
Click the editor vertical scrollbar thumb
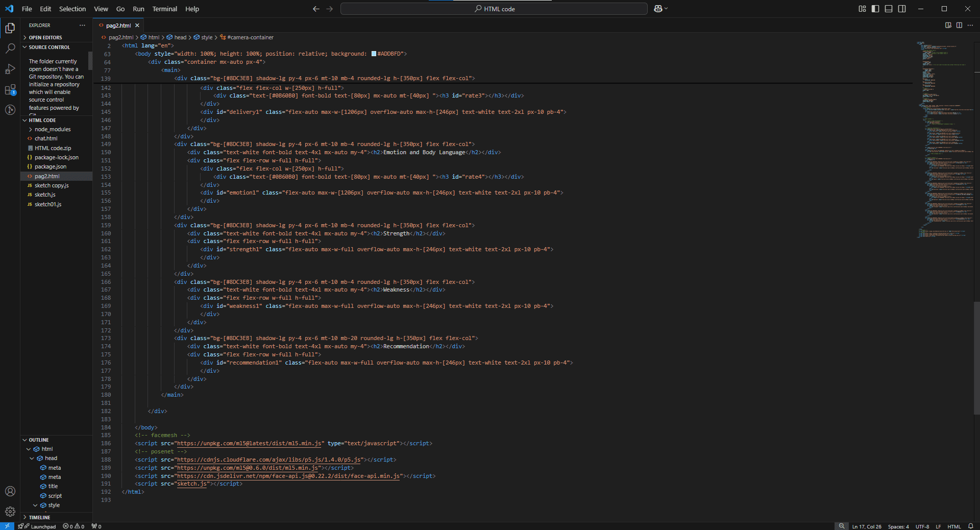point(977,357)
